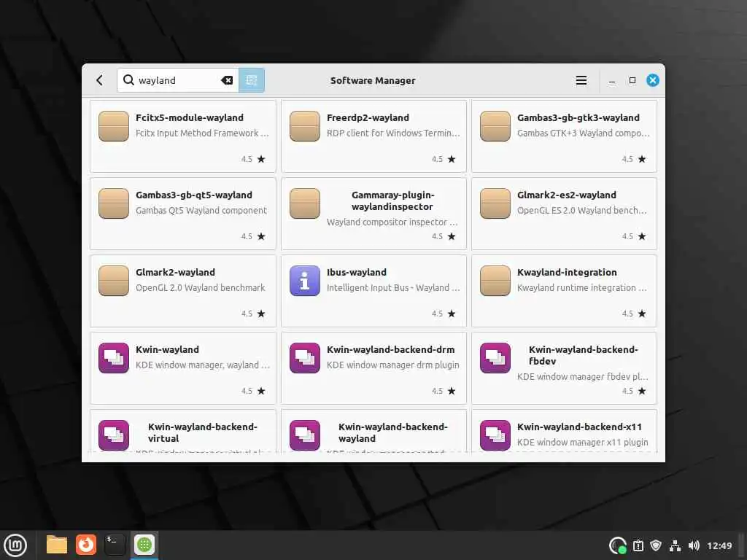Open the Gammaray-plugin-waylandinspector package icon
The height and width of the screenshot is (560, 747).
(x=304, y=203)
